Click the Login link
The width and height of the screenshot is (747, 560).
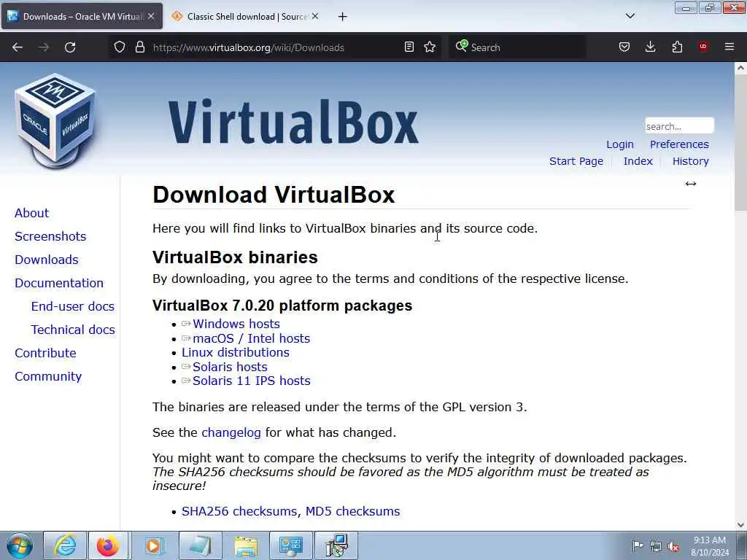(620, 144)
